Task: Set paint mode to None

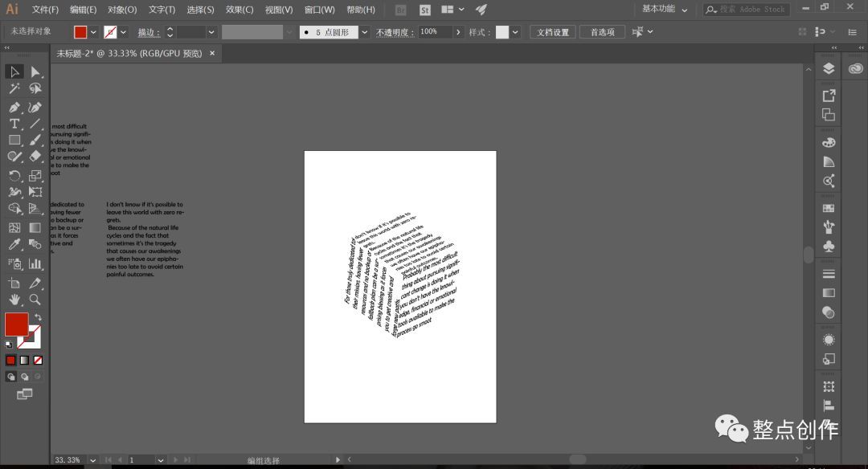Action: pyautogui.click(x=38, y=360)
